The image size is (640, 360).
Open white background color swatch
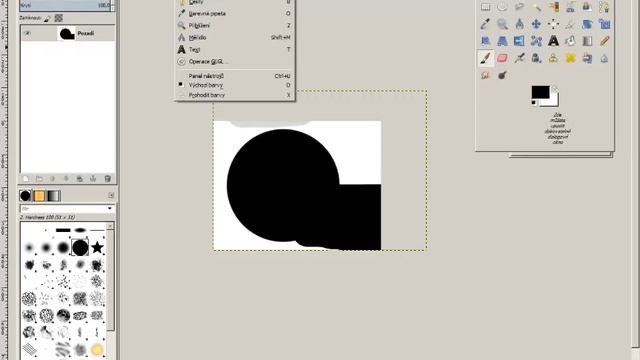coord(554,101)
